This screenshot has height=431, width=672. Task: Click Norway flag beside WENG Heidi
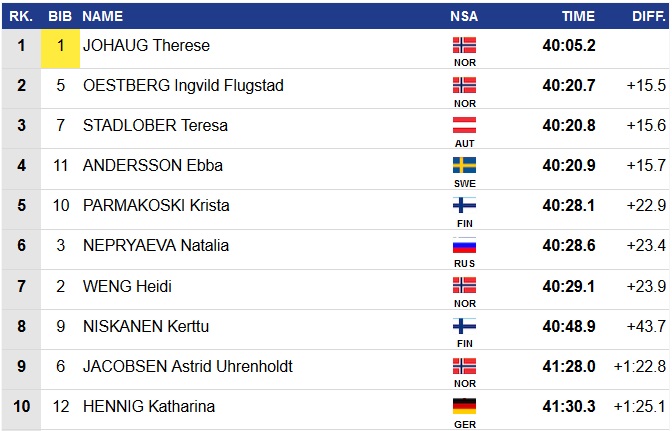pyautogui.click(x=464, y=285)
